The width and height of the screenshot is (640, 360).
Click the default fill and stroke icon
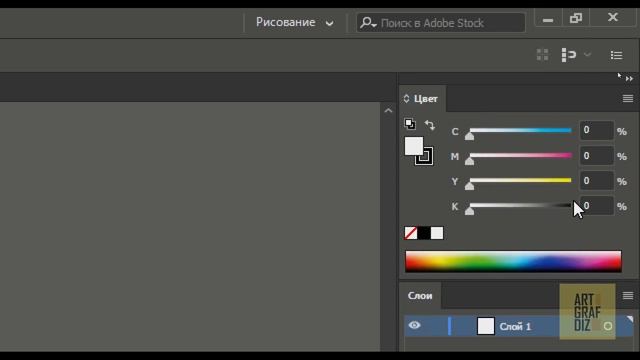tap(410, 124)
